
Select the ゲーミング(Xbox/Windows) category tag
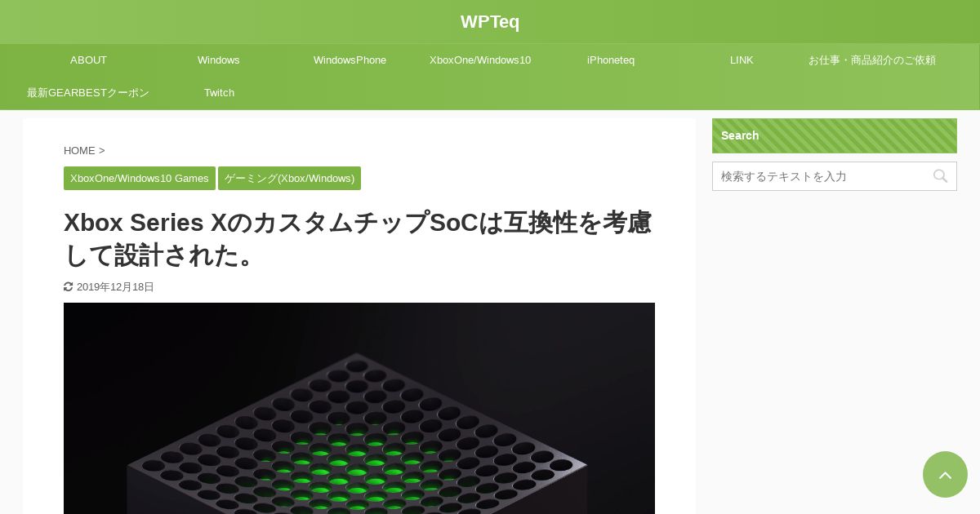pyautogui.click(x=289, y=178)
